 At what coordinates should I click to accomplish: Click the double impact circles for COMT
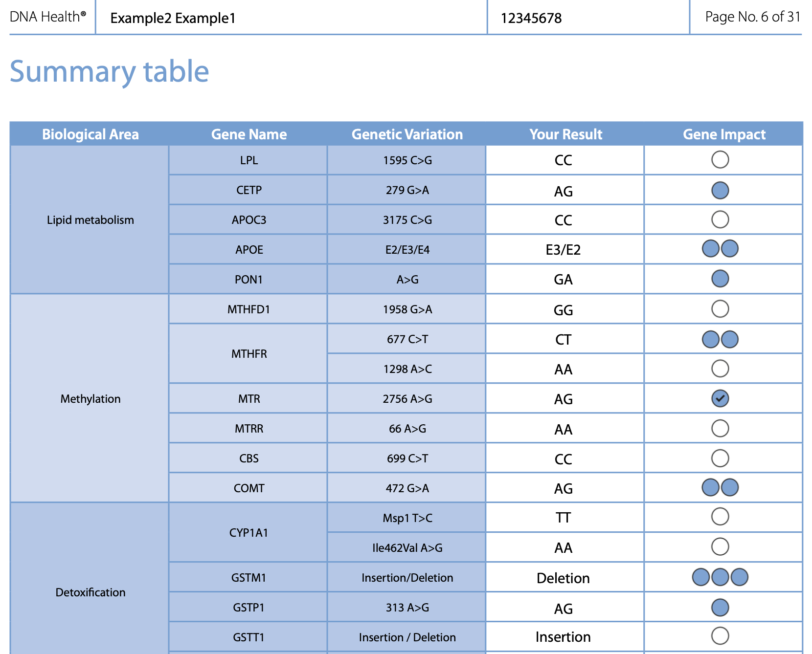[720, 487]
